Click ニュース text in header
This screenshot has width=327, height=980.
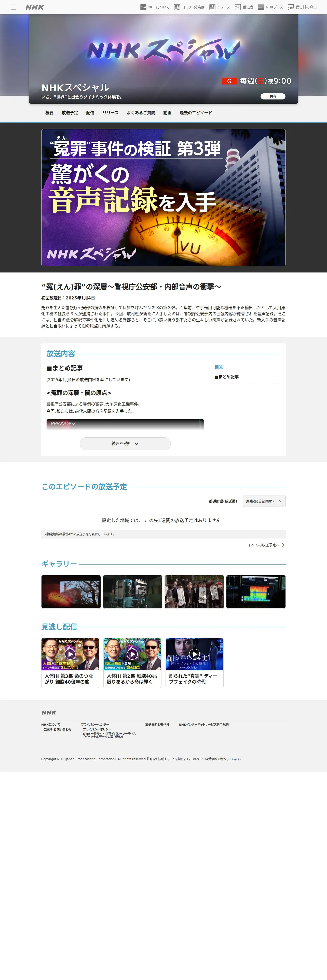223,7
